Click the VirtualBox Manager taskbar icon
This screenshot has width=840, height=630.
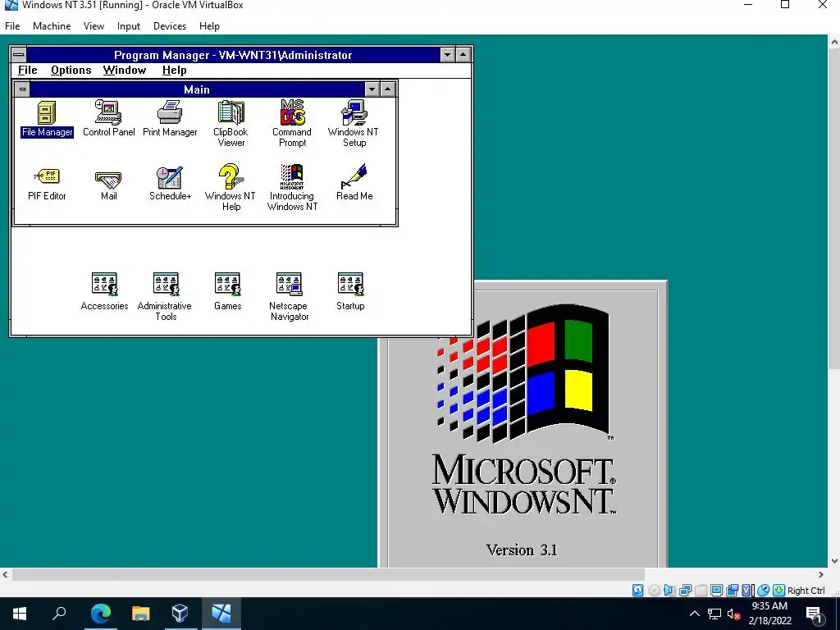[x=180, y=614]
